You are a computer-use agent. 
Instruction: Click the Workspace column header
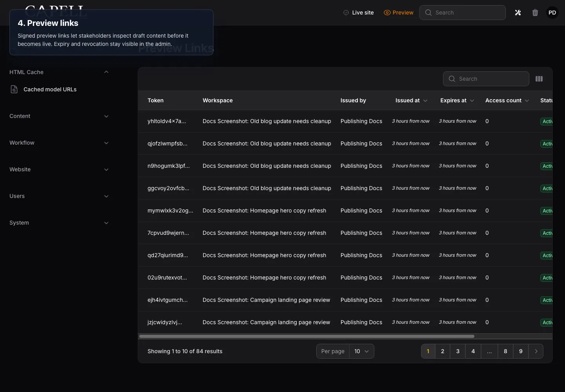218,100
